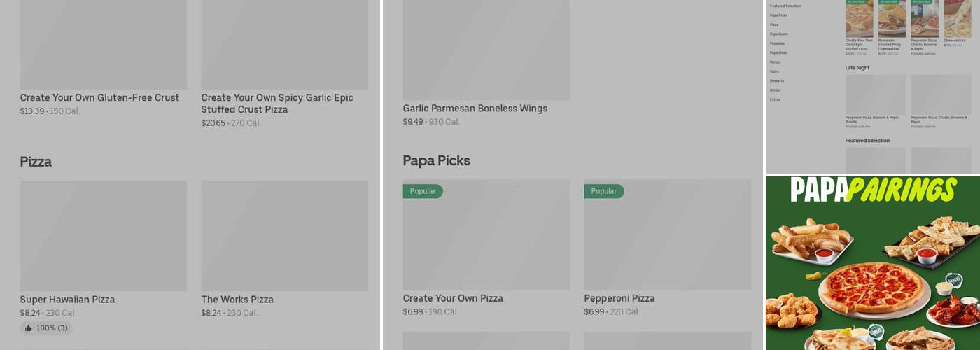980x350 pixels.
Task: Open the Cheesesticks item thumbnail
Action: click(x=957, y=19)
